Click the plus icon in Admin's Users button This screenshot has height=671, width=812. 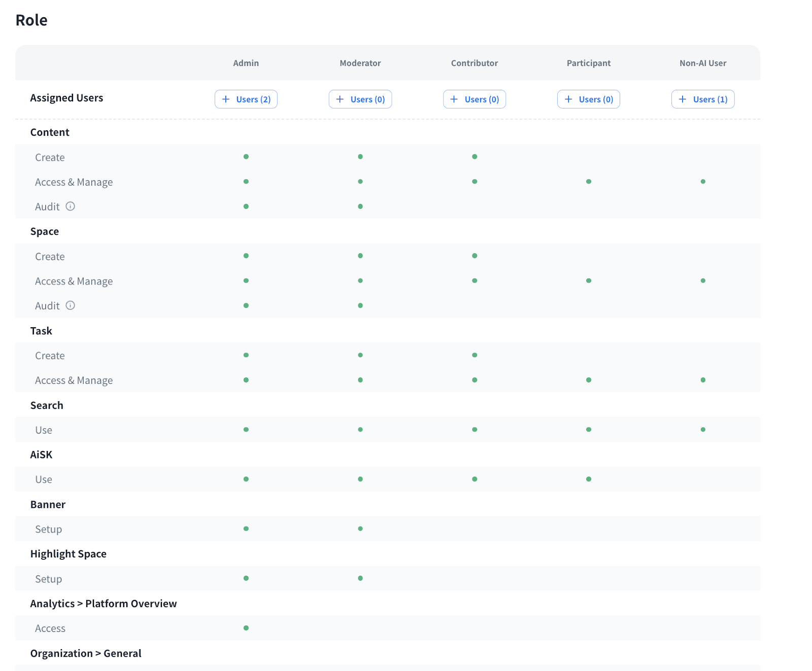(226, 99)
